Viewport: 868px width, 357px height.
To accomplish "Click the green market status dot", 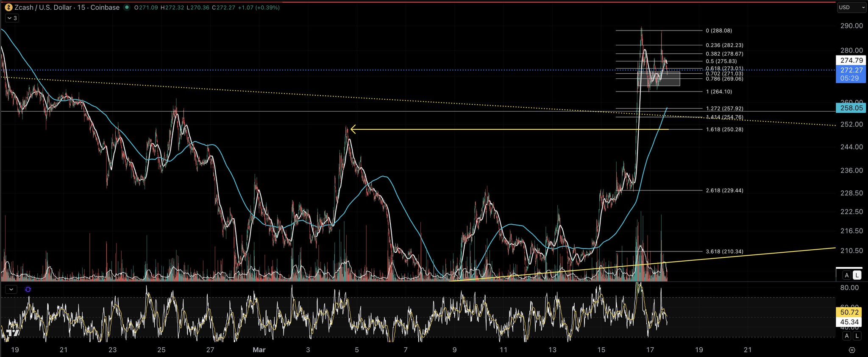I will (126, 7).
